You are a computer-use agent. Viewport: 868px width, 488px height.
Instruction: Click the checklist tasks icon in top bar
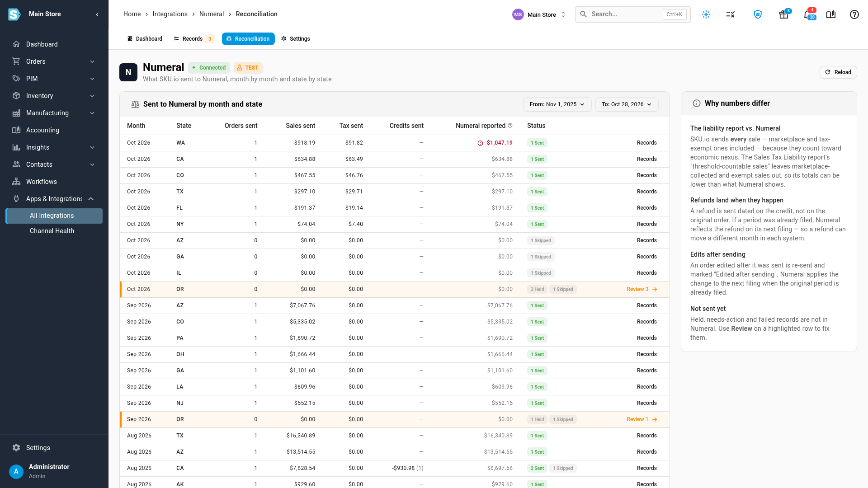point(731,14)
